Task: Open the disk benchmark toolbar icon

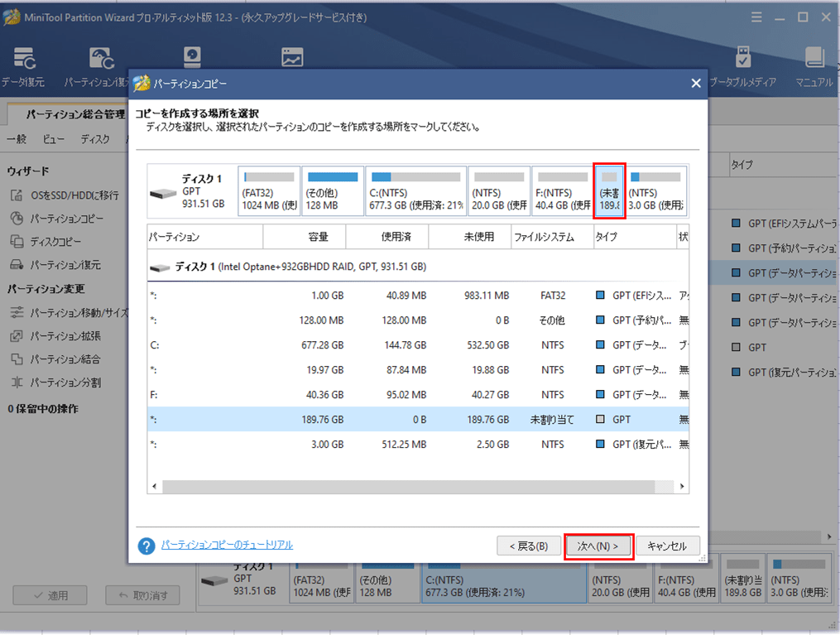Action: tap(192, 57)
